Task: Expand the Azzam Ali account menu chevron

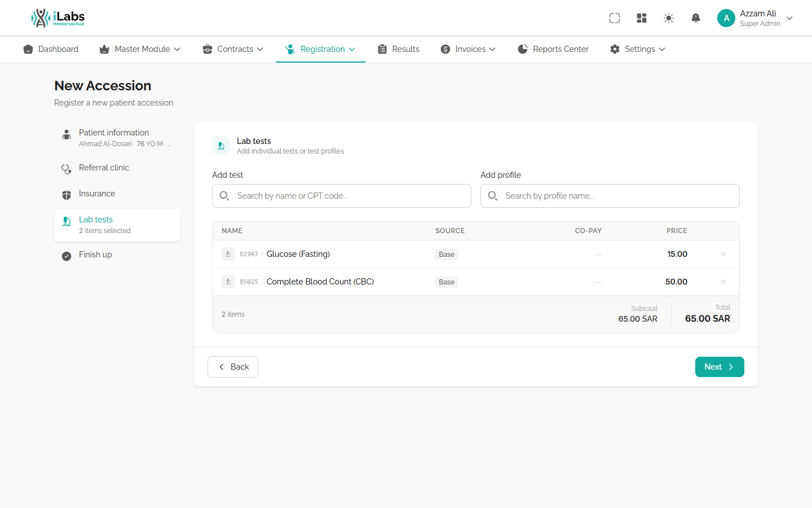Action: [789, 18]
